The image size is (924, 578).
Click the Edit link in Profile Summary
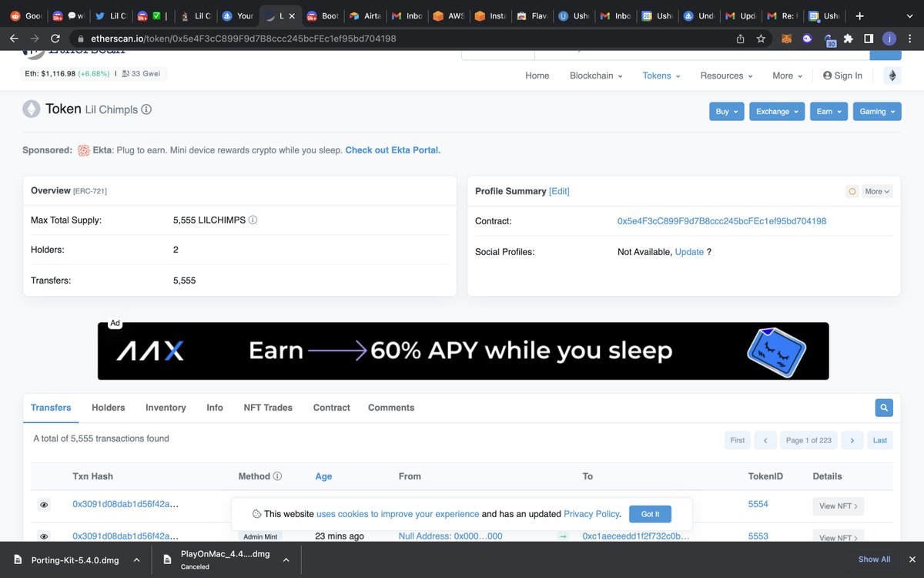(559, 191)
